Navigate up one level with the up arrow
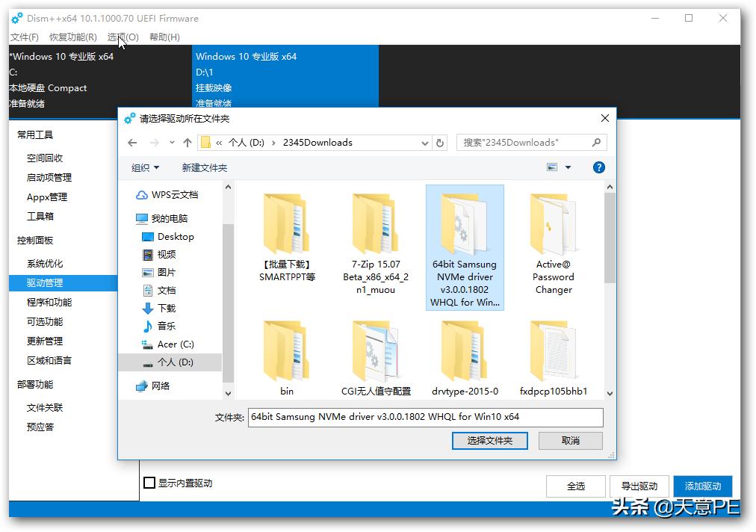The width and height of the screenshot is (756, 532). point(187,142)
